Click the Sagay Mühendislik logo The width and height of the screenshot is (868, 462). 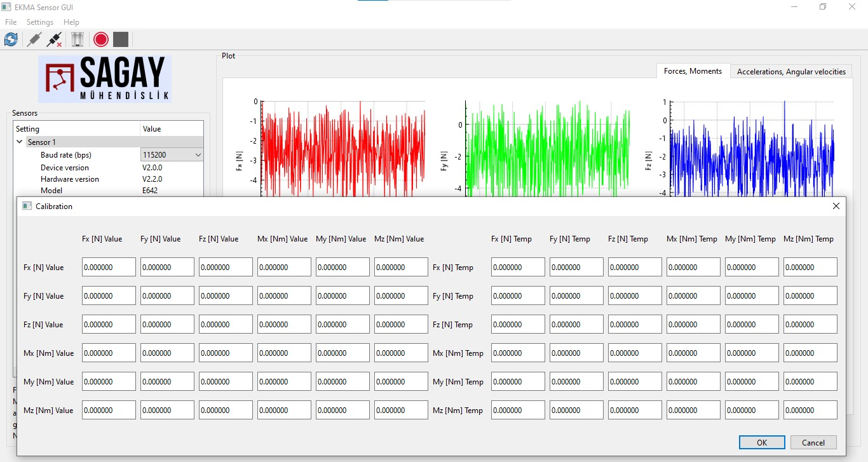[x=105, y=79]
